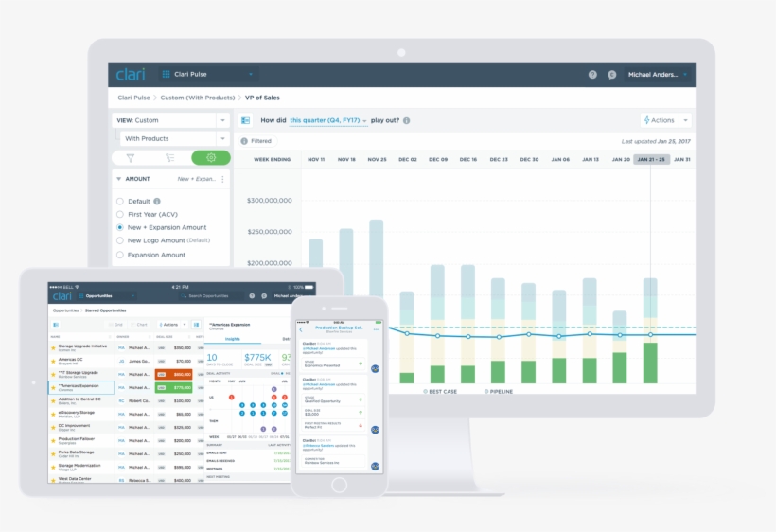Click the green settings gear tab
Screen dimensions: 776x532
tap(210, 158)
